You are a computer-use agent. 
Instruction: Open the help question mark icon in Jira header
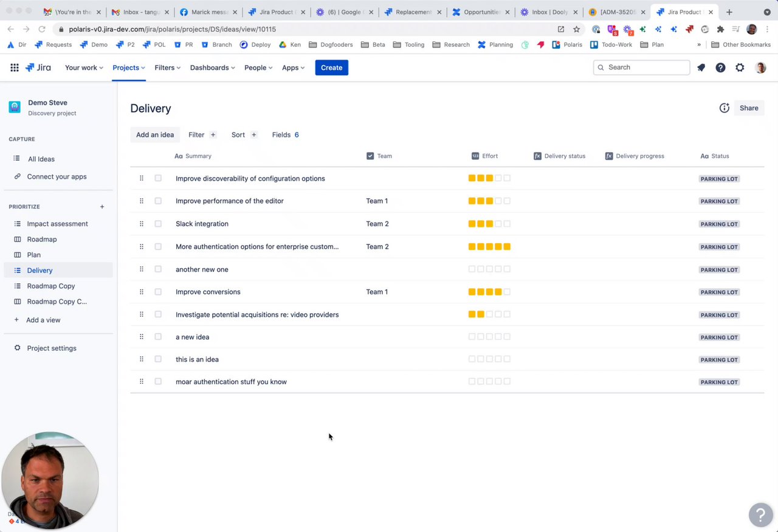click(x=720, y=67)
